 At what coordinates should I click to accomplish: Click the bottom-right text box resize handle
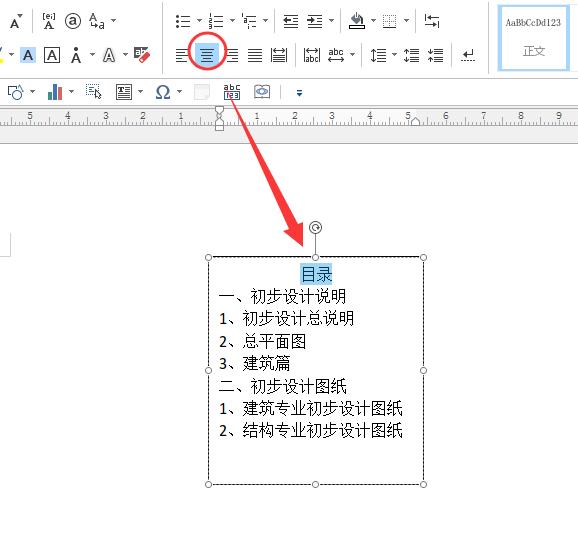pyautogui.click(x=423, y=484)
